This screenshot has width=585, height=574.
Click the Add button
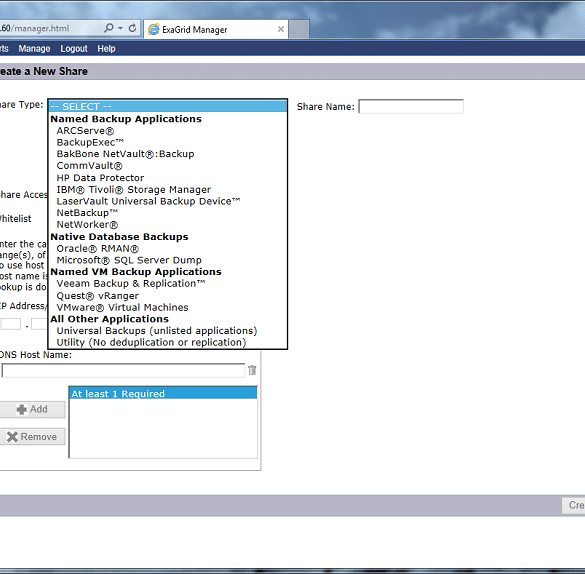pos(32,409)
